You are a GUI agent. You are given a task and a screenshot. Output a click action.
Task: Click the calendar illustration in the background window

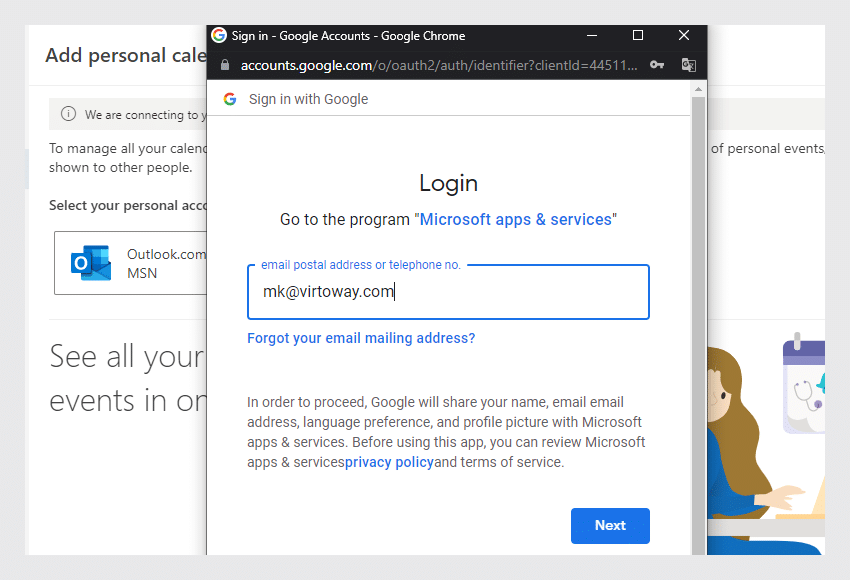pos(804,384)
